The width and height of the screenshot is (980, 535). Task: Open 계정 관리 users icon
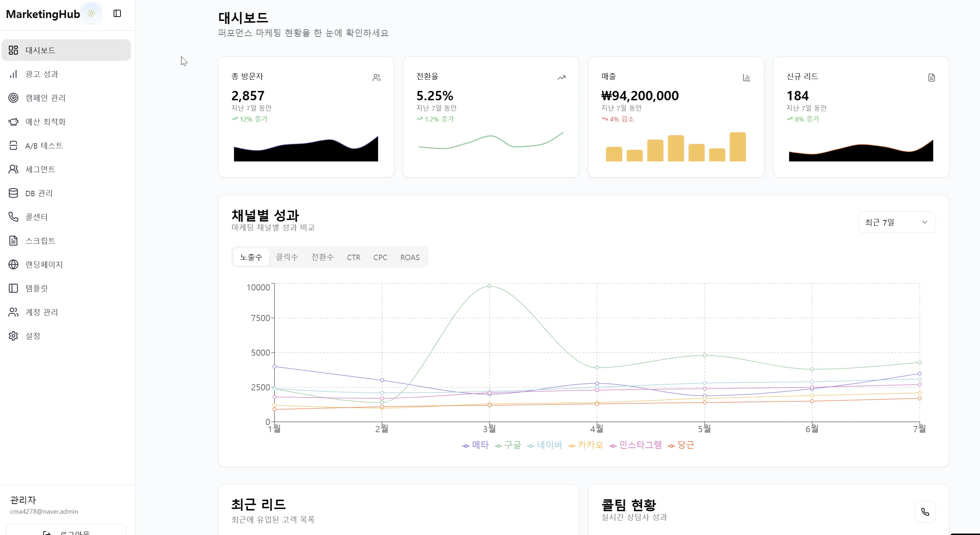[13, 312]
